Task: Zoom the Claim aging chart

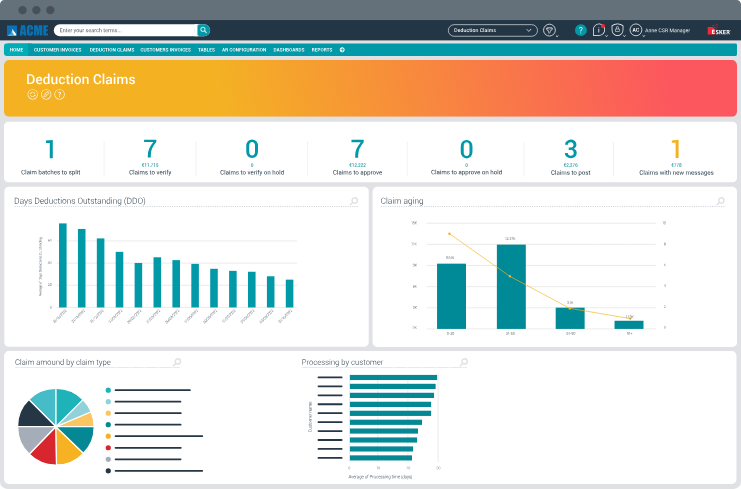Action: point(721,201)
